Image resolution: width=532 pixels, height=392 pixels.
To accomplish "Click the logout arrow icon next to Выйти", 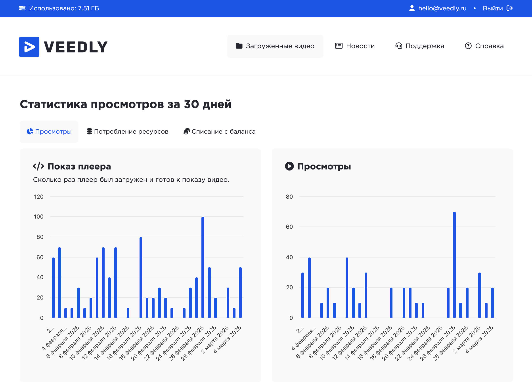I will (x=510, y=8).
